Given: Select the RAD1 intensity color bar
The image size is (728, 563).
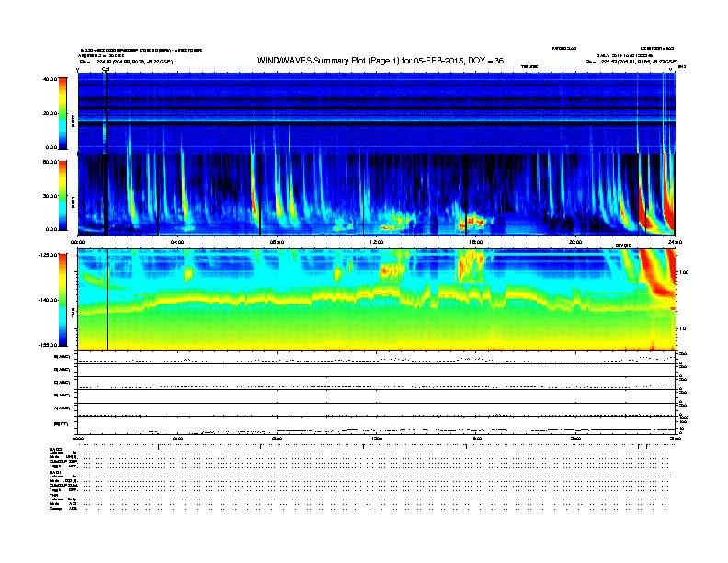Looking at the screenshot, I should pos(63,196).
